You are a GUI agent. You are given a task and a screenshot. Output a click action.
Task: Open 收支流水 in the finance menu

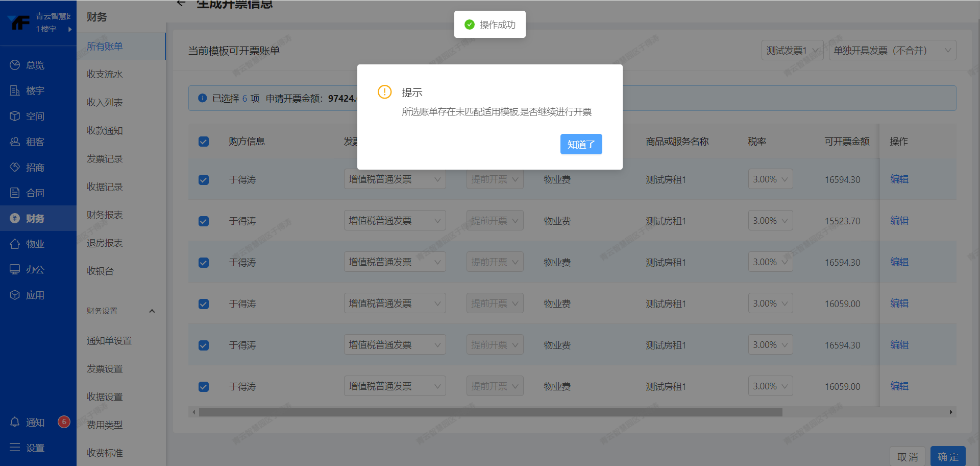tap(105, 74)
